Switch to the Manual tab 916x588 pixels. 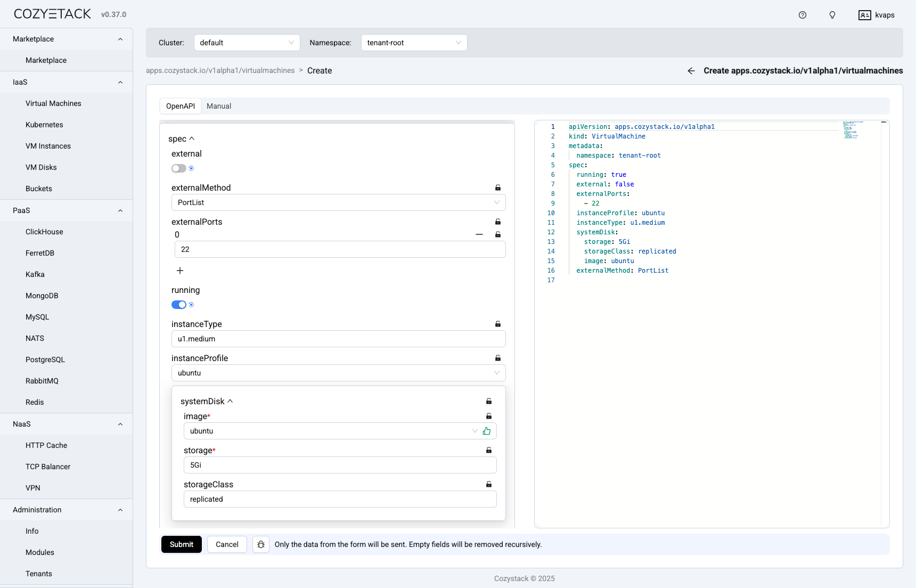[219, 106]
